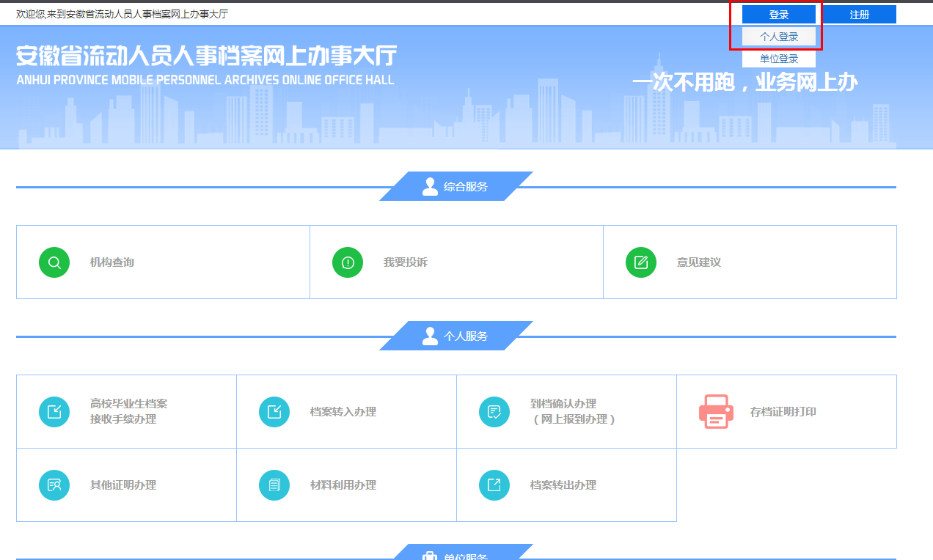Click the ANHUI PROVINCE MOBILE PERSONNEL ARCHIVES subtitle
Image resolution: width=933 pixels, height=560 pixels.
pos(205,79)
